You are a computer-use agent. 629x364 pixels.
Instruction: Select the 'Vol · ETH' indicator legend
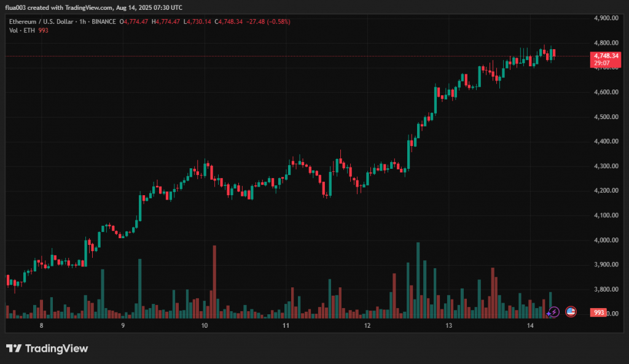pos(22,31)
